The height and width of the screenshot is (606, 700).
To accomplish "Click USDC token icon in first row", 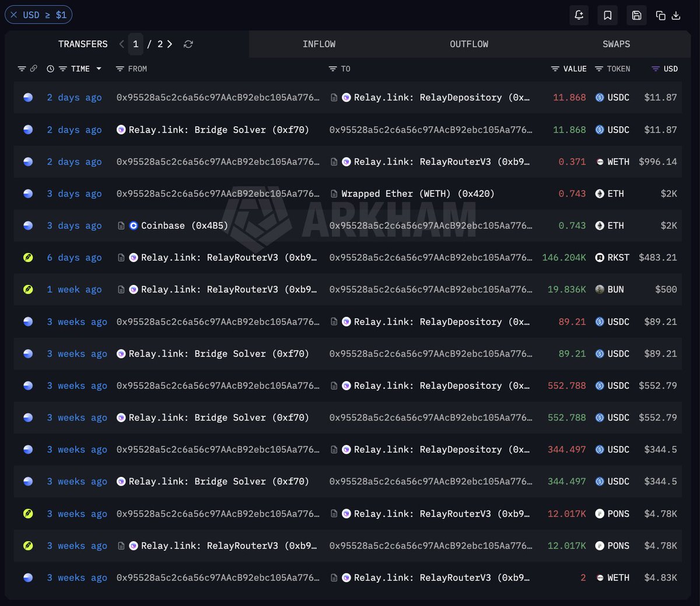I will [600, 97].
